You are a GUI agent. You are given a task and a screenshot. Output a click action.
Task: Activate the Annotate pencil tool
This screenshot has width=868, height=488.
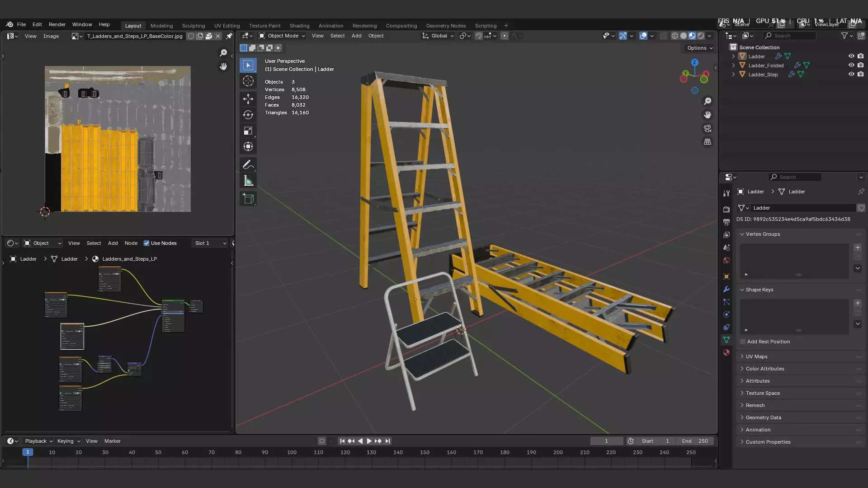248,165
